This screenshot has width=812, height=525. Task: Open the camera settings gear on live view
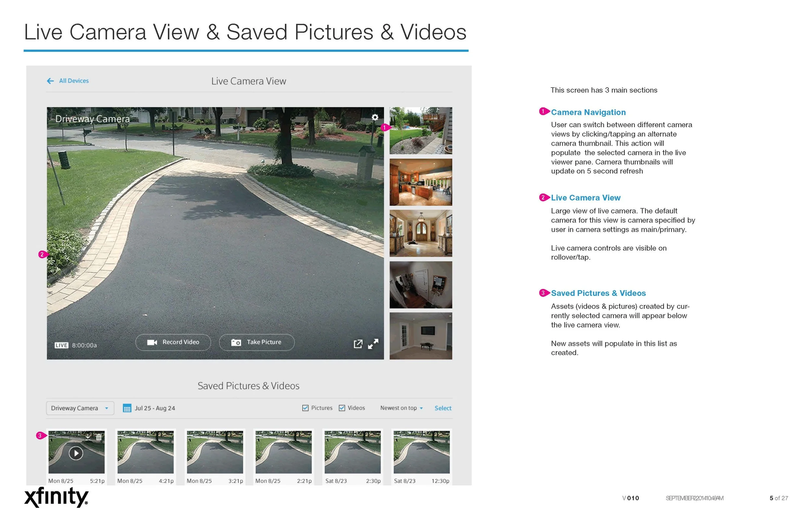pyautogui.click(x=375, y=117)
